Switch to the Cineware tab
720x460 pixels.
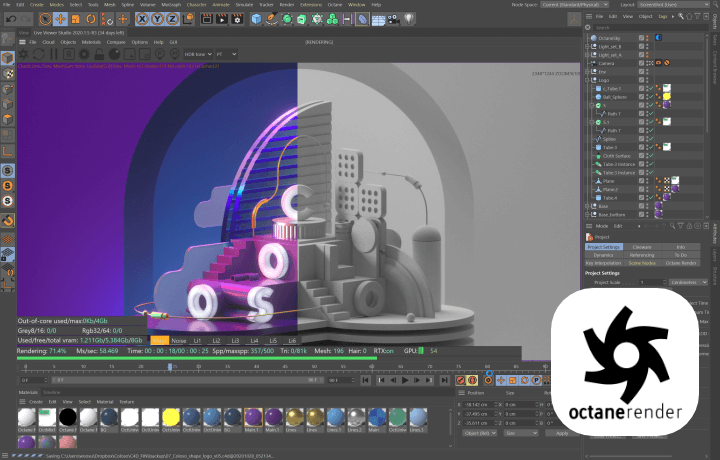coord(642,247)
